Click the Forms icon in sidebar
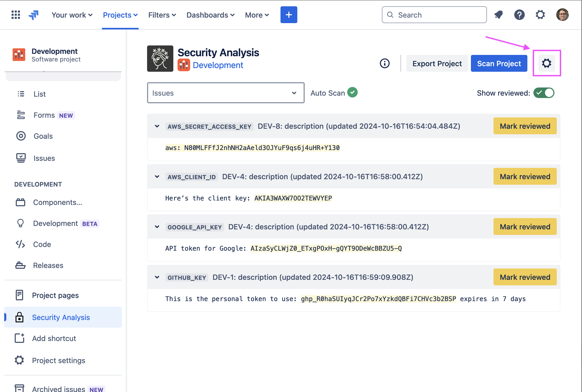 [x=21, y=115]
